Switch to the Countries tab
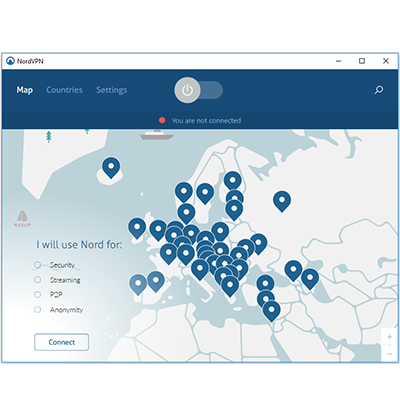This screenshot has height=416, width=400. tap(64, 90)
